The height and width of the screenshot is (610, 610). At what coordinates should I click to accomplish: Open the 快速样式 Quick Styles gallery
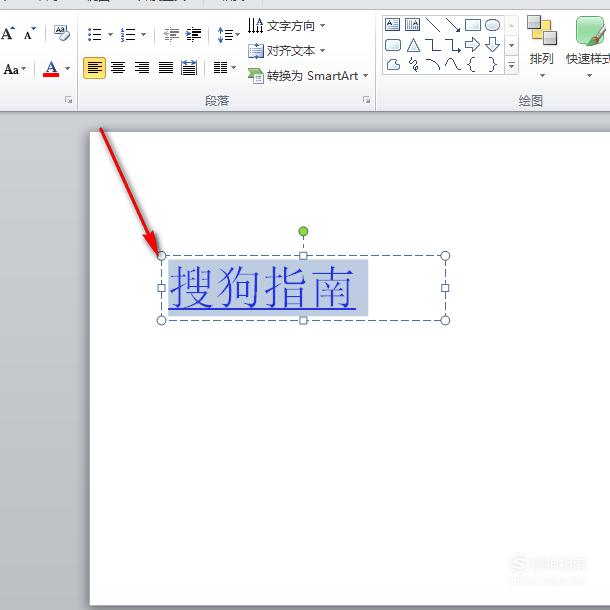click(588, 46)
